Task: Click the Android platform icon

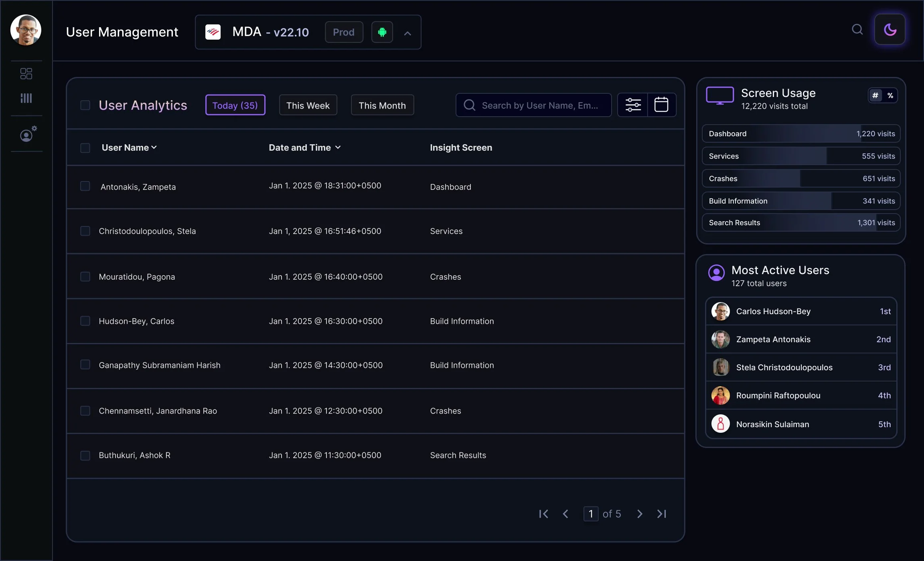Action: (x=382, y=32)
